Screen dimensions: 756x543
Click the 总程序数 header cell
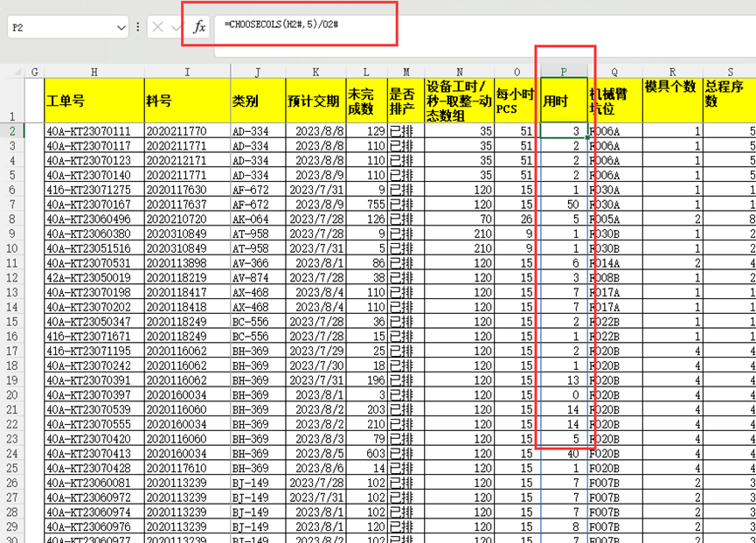click(x=730, y=101)
